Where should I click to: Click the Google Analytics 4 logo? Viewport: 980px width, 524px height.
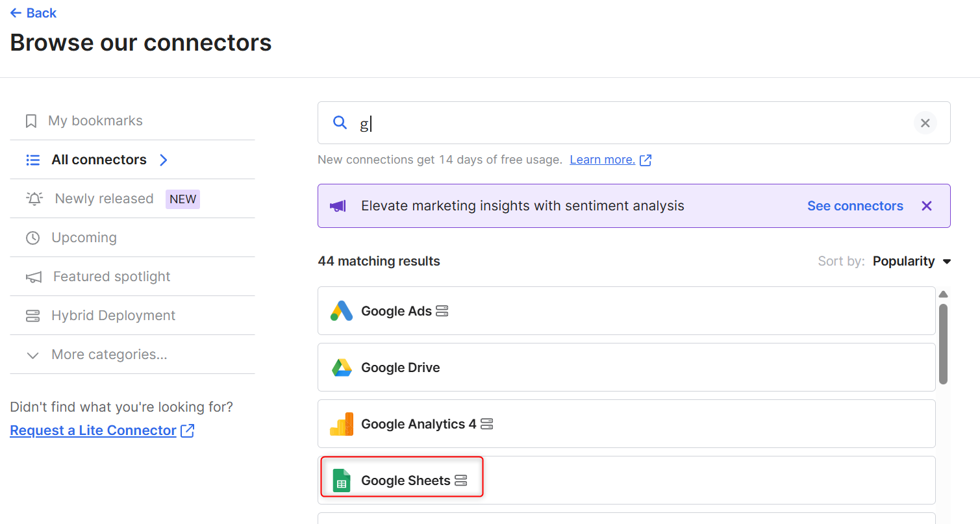point(342,424)
